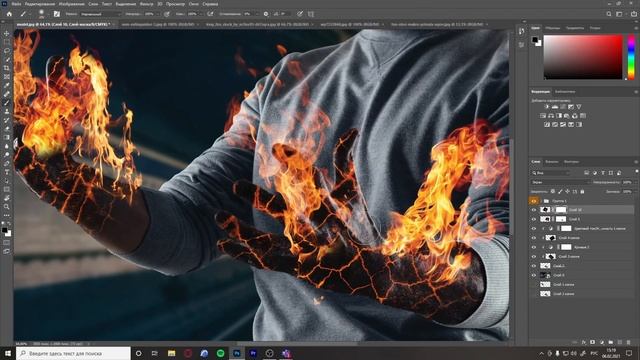640x360 pixels.
Task: Click the symmetry paint options icon
Action: 311,14
